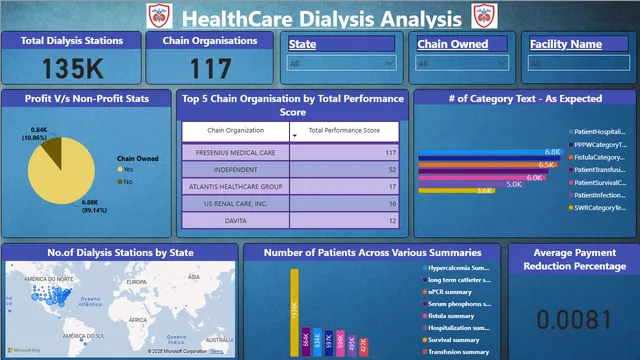The image size is (640, 360).
Task: Click SWRCategoryTe... legend item
Action: click(597, 208)
